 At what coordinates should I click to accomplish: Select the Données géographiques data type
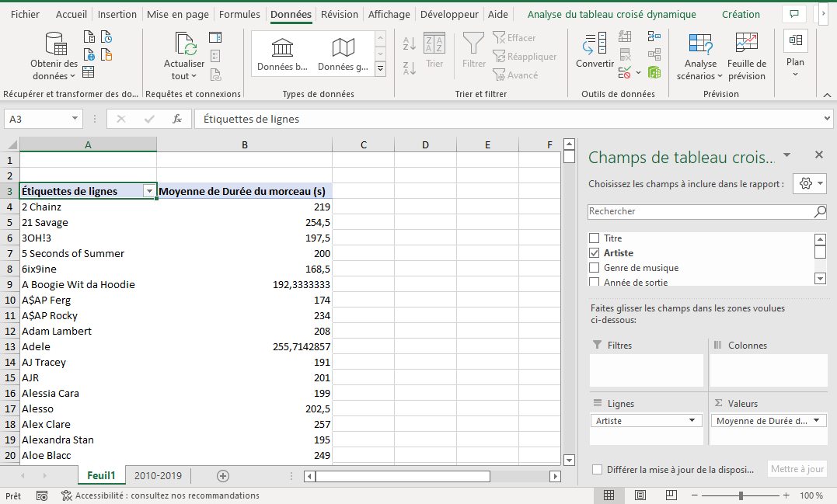344,54
